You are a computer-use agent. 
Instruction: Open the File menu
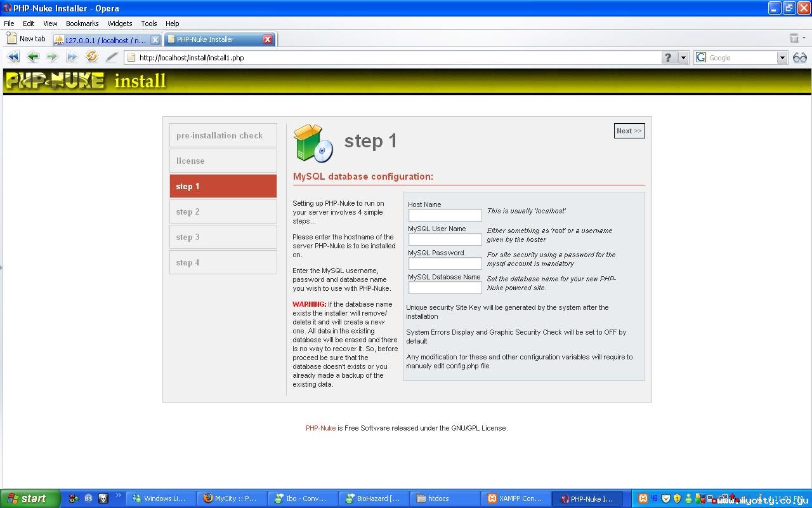click(x=9, y=23)
